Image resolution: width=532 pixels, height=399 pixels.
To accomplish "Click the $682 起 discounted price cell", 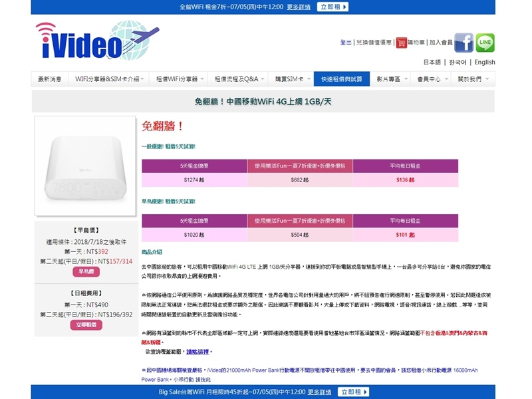I will [300, 180].
